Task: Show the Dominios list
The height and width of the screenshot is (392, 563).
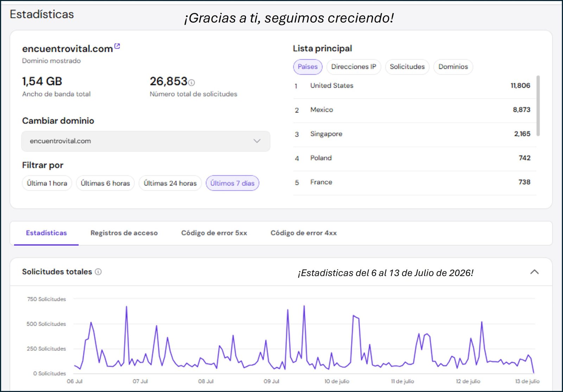Action: [x=453, y=67]
